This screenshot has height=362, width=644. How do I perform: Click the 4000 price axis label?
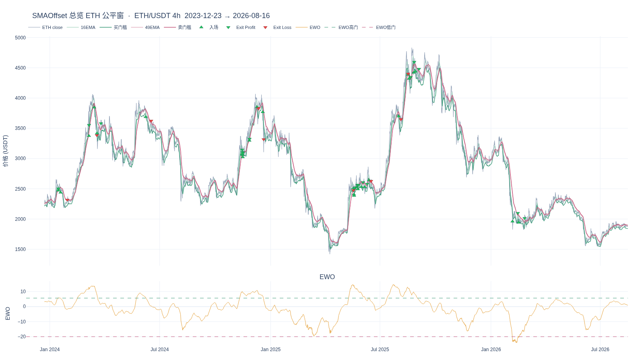20,98
